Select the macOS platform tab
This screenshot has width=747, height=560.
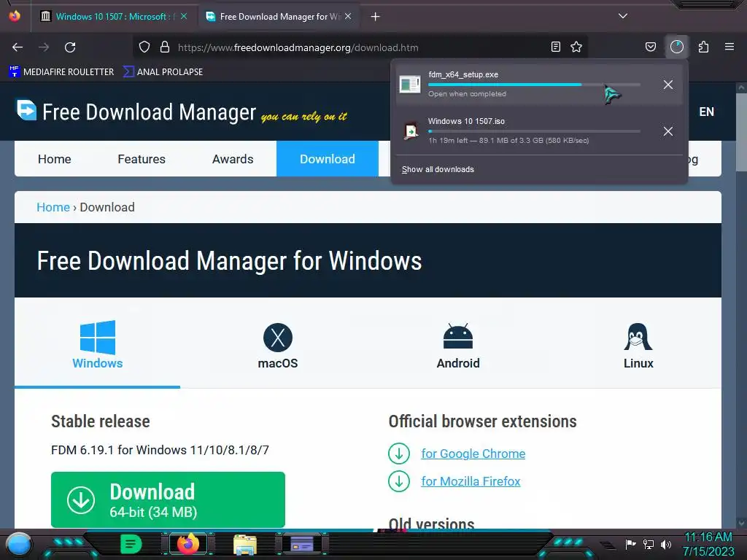point(278,344)
